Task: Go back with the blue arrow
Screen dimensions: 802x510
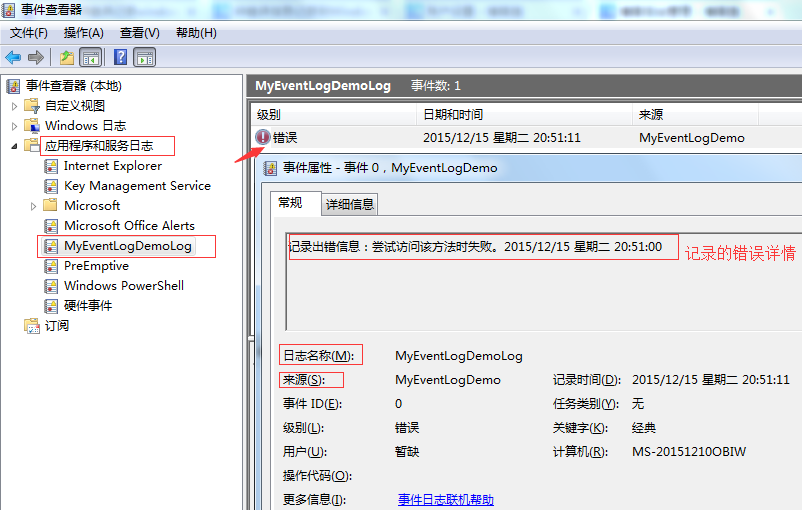Action: pos(13,57)
